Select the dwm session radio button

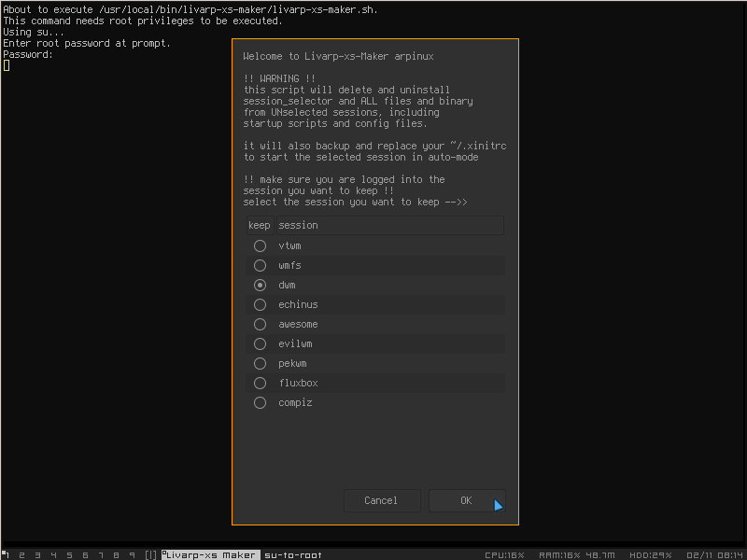pyautogui.click(x=260, y=285)
